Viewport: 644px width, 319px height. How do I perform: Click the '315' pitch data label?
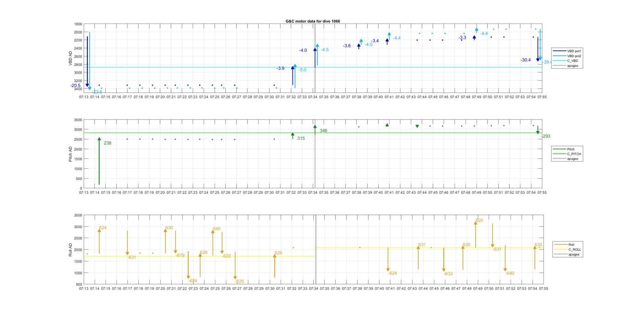point(301,139)
